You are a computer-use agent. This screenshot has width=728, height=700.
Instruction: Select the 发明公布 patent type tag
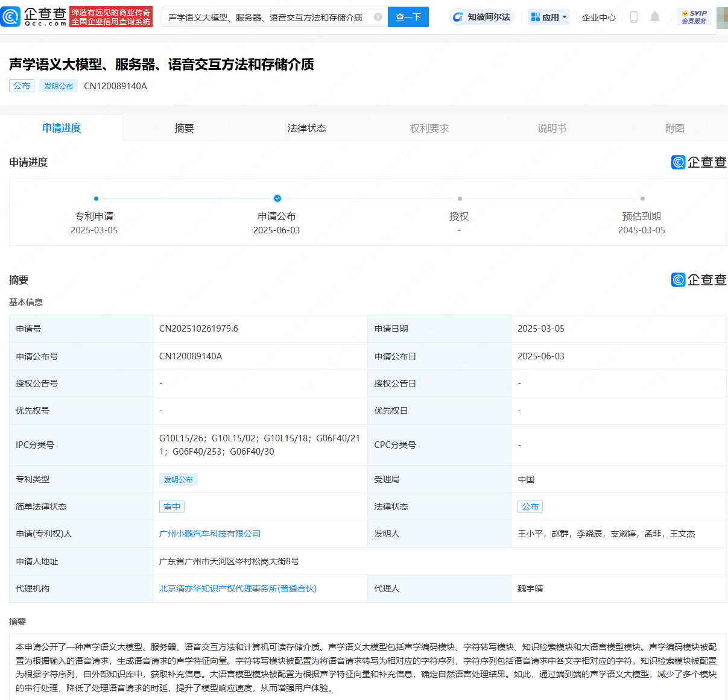pos(179,479)
